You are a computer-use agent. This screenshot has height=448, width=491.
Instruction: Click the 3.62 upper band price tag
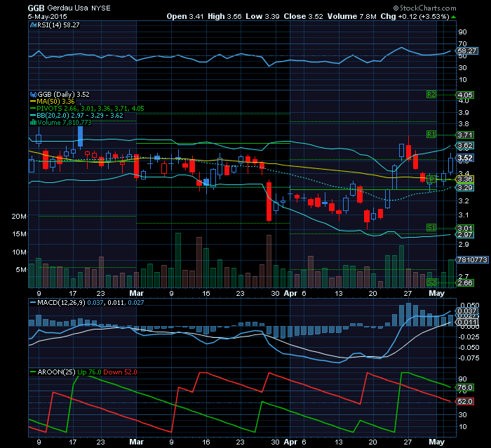pos(465,146)
